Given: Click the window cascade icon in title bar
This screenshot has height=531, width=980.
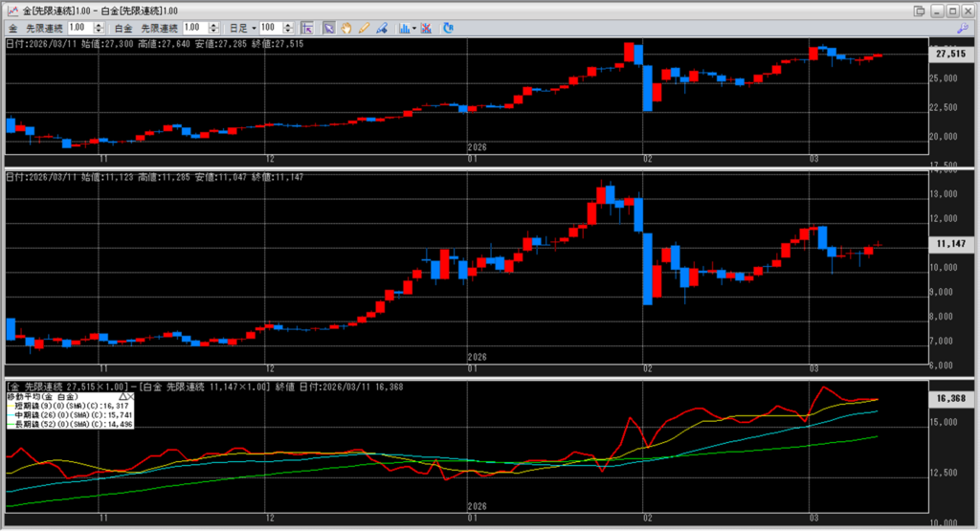Looking at the screenshot, I should (920, 11).
